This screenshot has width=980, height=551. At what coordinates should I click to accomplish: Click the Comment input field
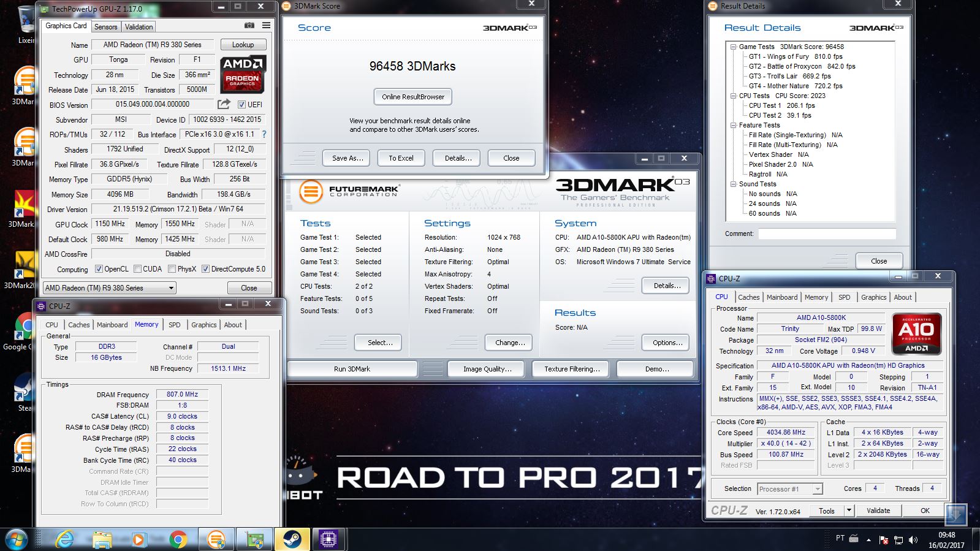(827, 234)
